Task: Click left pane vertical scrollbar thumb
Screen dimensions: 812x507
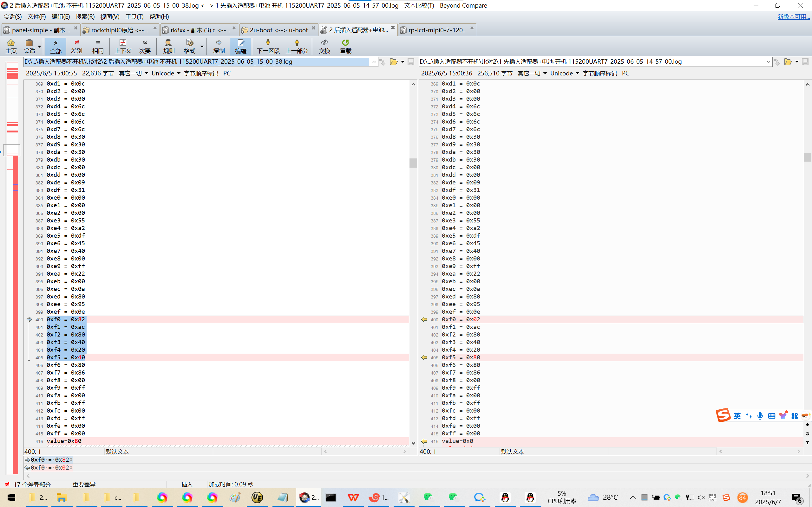Action: [x=413, y=163]
